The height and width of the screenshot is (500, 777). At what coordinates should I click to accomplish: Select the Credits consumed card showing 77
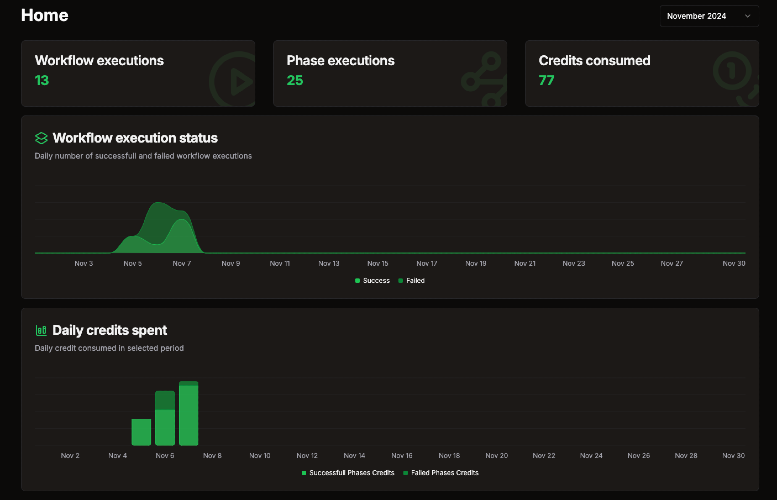[x=642, y=73]
